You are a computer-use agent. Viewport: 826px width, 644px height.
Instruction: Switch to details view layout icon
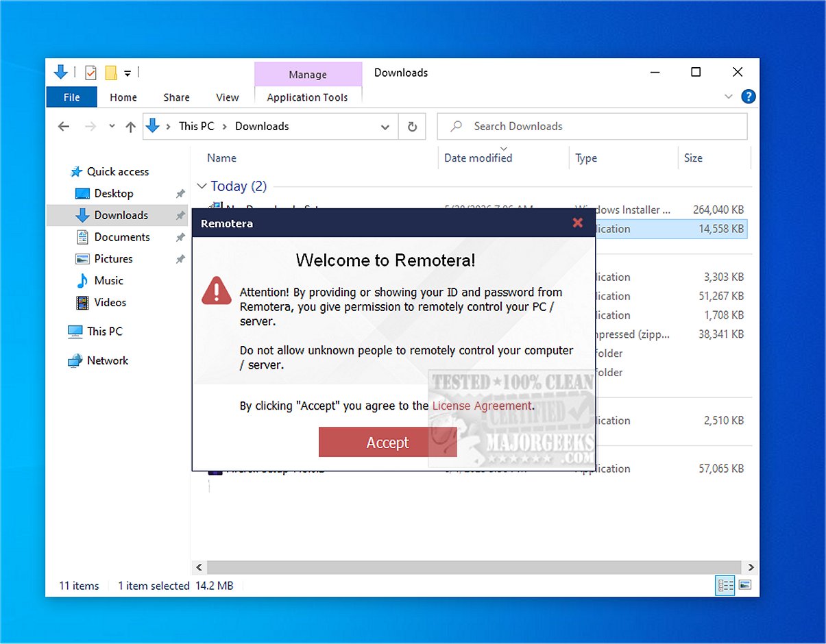(725, 586)
